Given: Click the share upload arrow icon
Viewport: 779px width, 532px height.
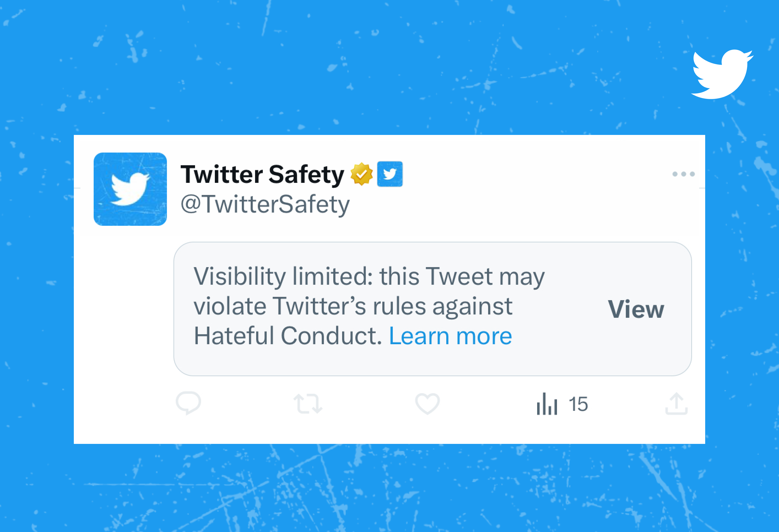Looking at the screenshot, I should coord(677,404).
